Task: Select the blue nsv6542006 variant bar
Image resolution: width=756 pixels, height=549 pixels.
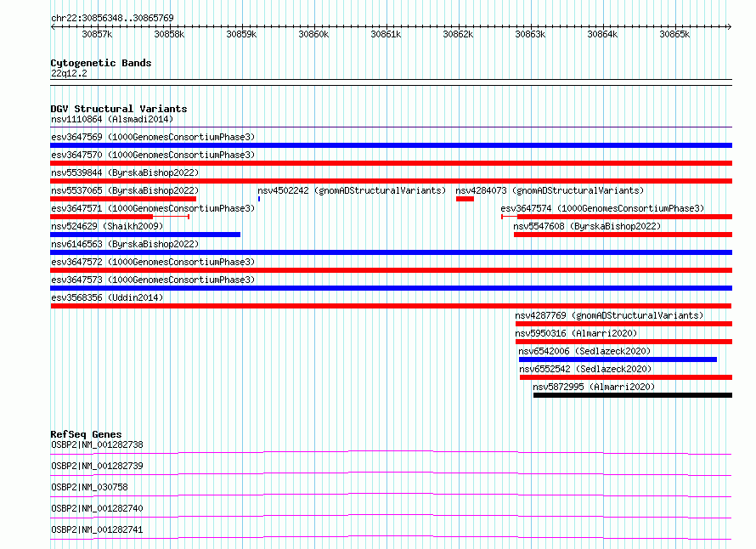Action: [618, 359]
